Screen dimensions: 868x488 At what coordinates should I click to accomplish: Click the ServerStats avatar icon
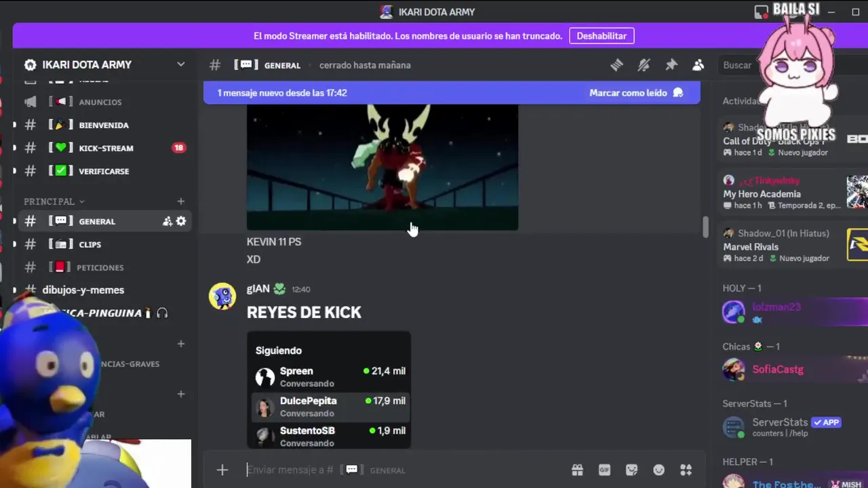734,427
